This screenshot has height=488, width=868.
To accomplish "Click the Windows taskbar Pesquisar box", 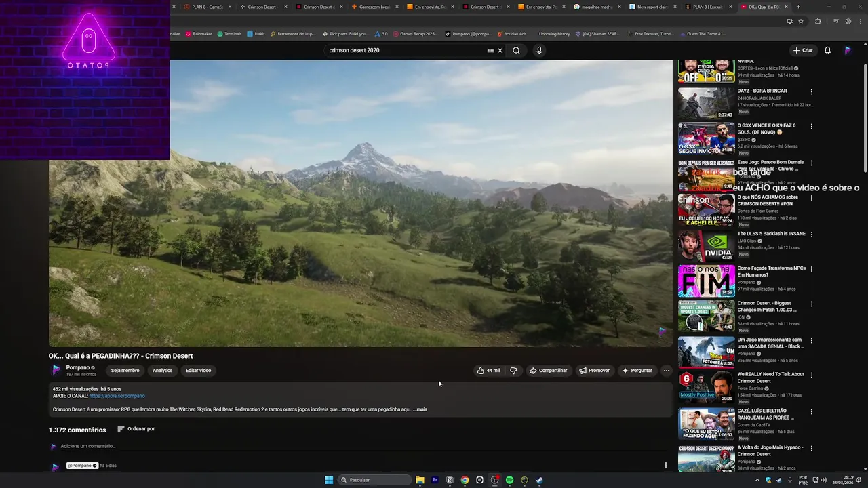I will coord(374,480).
